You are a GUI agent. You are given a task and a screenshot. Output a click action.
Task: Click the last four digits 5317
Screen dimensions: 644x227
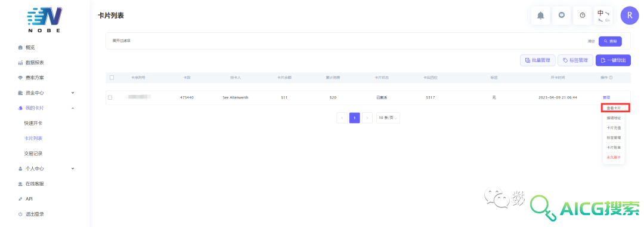[431, 97]
